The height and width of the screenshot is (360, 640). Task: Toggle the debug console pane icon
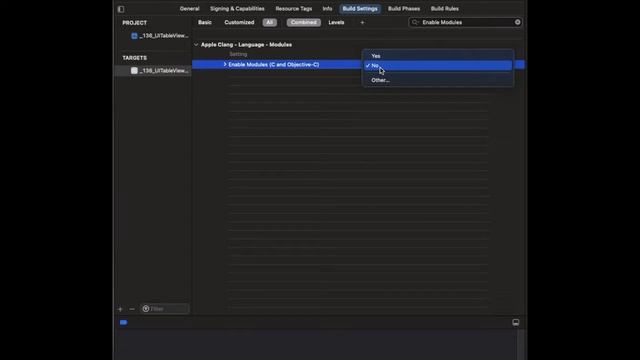[516, 322]
